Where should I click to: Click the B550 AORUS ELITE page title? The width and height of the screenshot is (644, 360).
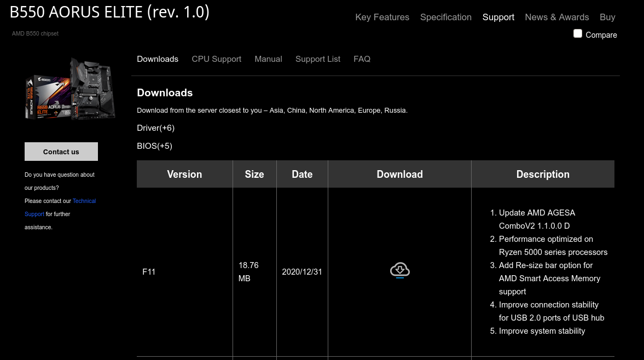pos(109,12)
